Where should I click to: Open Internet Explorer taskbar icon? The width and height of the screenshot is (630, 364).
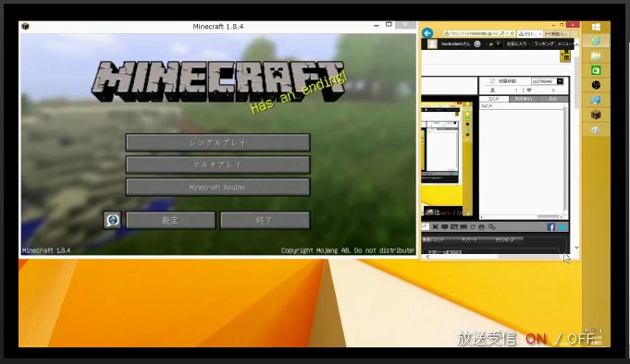pyautogui.click(x=596, y=41)
